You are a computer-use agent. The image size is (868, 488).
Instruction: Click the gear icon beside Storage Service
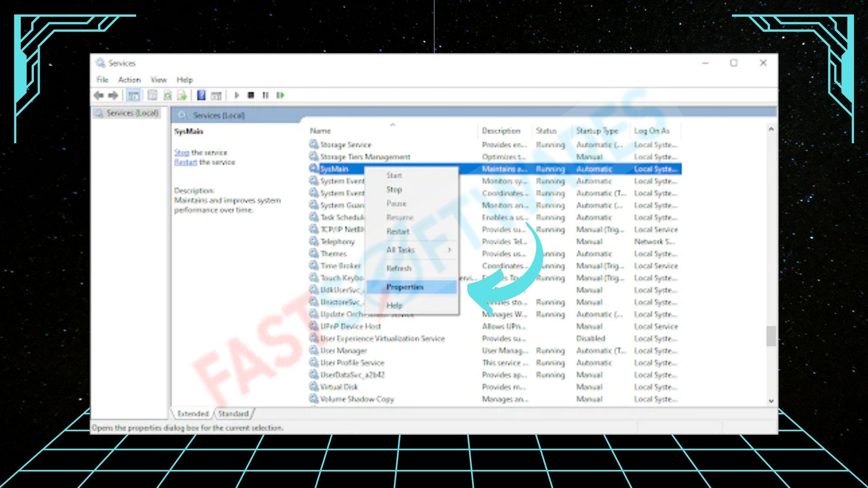click(x=314, y=144)
